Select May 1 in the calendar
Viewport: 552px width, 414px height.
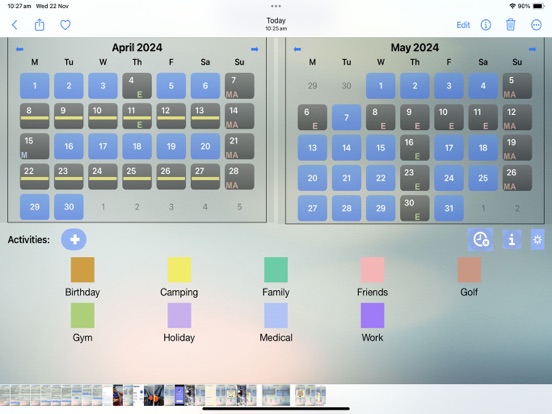[381, 86]
